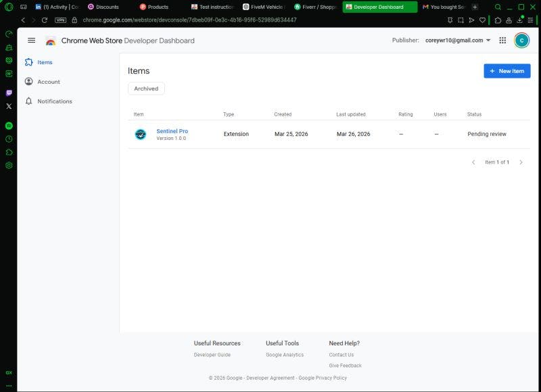Screen dimensions: 541x392
Task: Open the hamburger main menu
Action: (31, 41)
